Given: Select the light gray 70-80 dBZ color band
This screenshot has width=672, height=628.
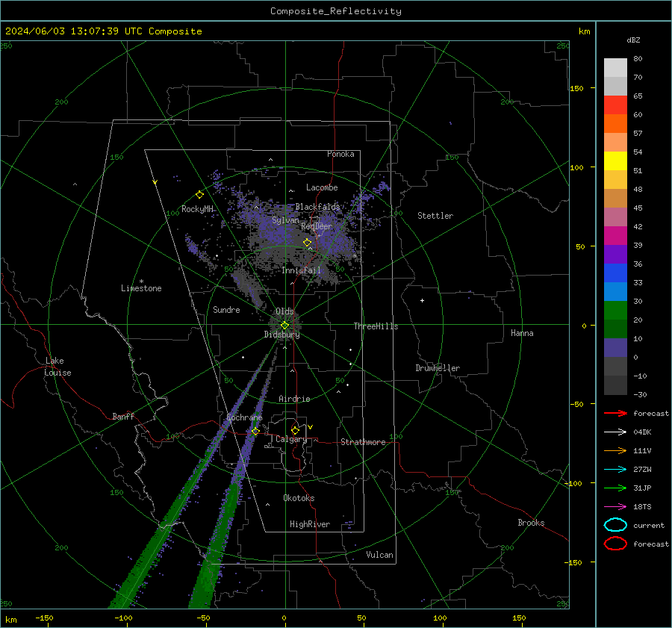Looking at the screenshot, I should point(615,68).
